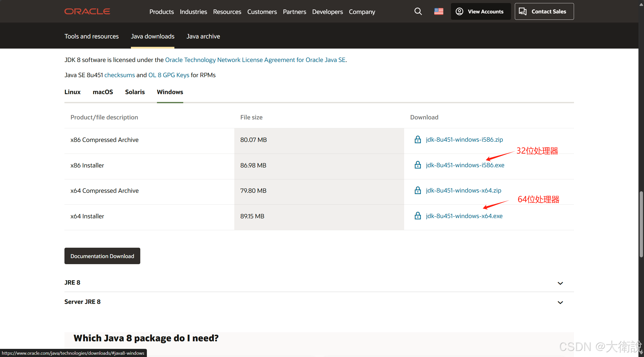Click lock icon beside jdk-8u451-windows-x64.zip
Image resolution: width=644 pixels, height=357 pixels.
[418, 190]
